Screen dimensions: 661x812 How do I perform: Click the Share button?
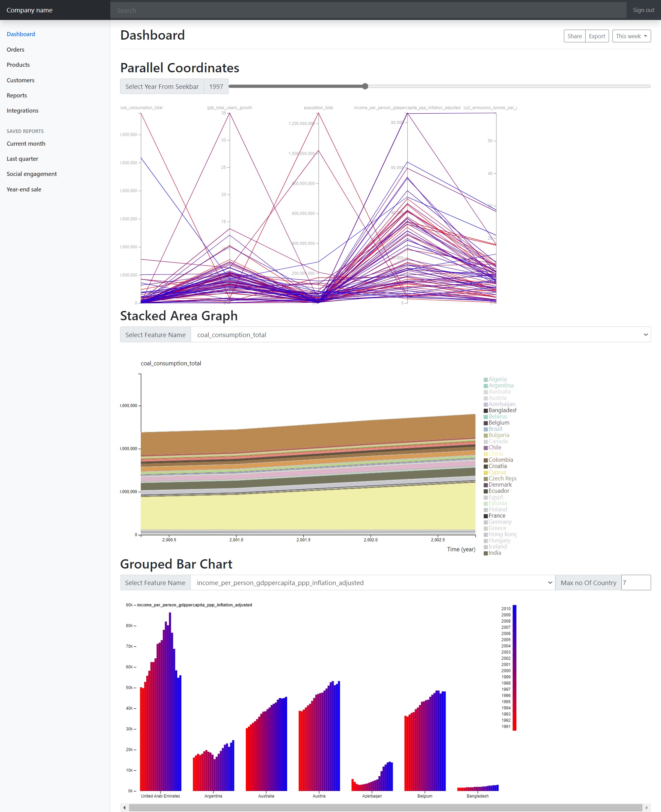574,36
